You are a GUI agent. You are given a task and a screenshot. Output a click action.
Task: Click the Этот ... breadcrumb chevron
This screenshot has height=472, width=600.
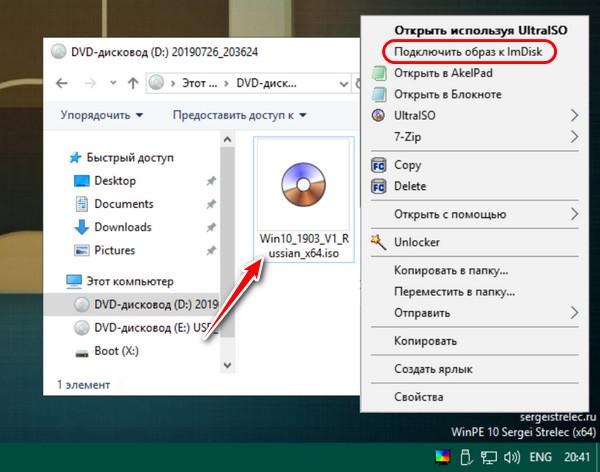226,83
